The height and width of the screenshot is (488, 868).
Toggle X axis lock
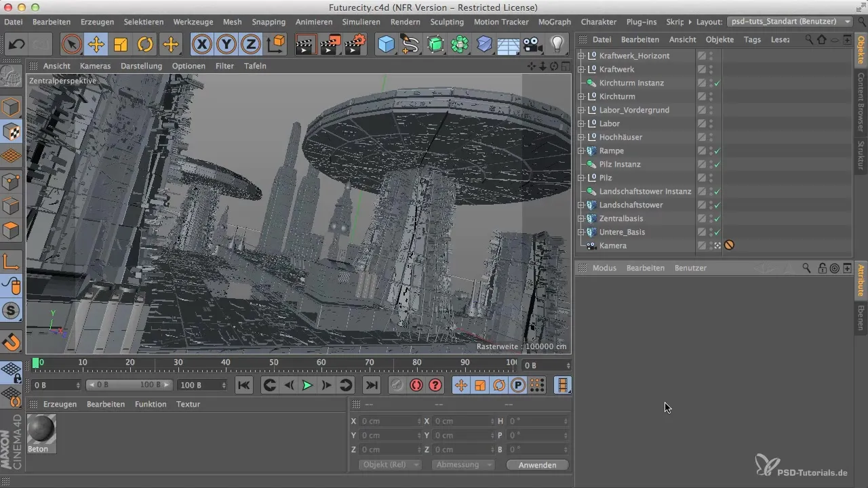[201, 45]
